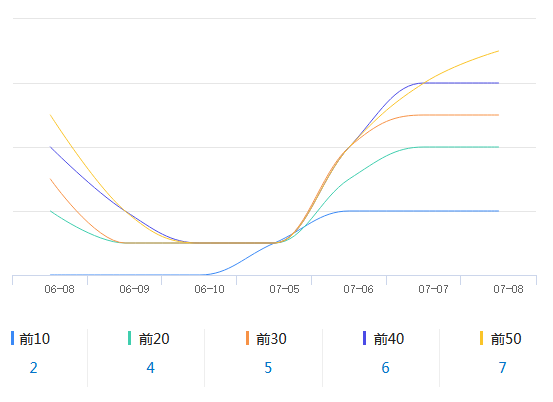
Task: Select the 07-07 date on the axis
Action: tap(433, 289)
